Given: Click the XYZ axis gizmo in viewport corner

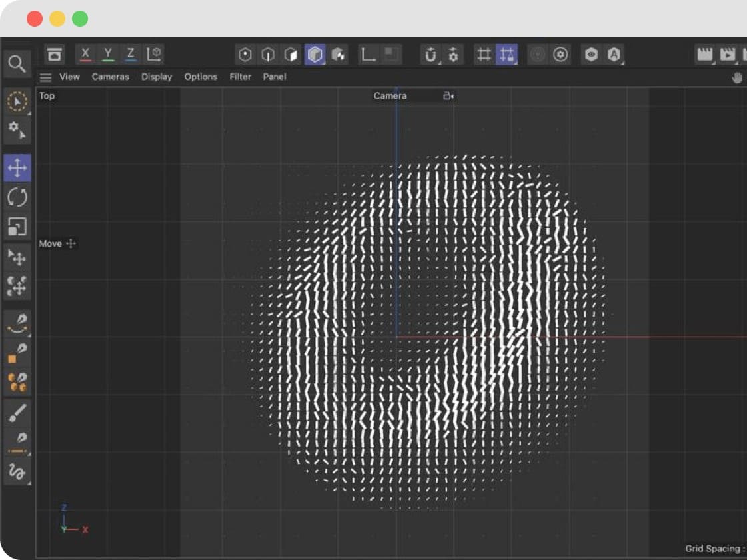Looking at the screenshot, I should tap(74, 520).
